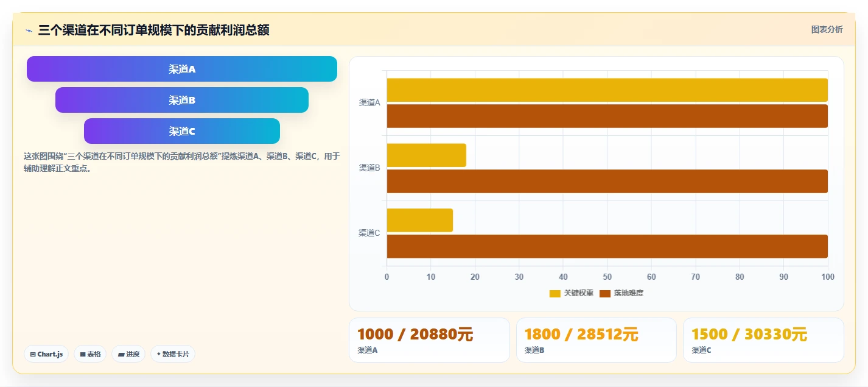Viewport: 868px width, 387px height.
Task: Click the 渠道C caption under 1500 card
Action: (x=701, y=350)
